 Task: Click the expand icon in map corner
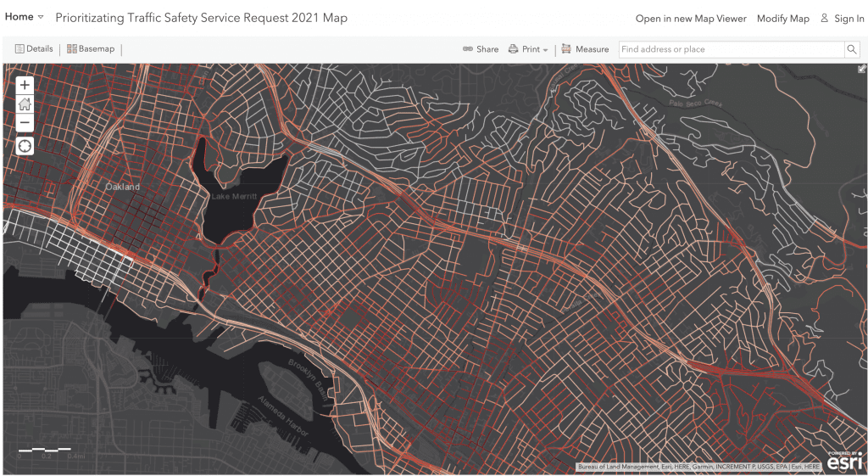tap(861, 70)
